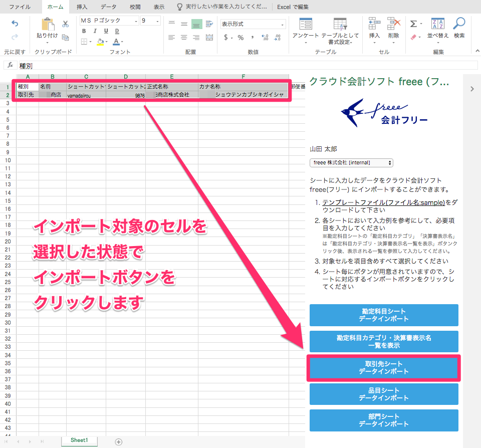481x448 pixels.
Task: Apply comma style format
Action: coord(253,38)
